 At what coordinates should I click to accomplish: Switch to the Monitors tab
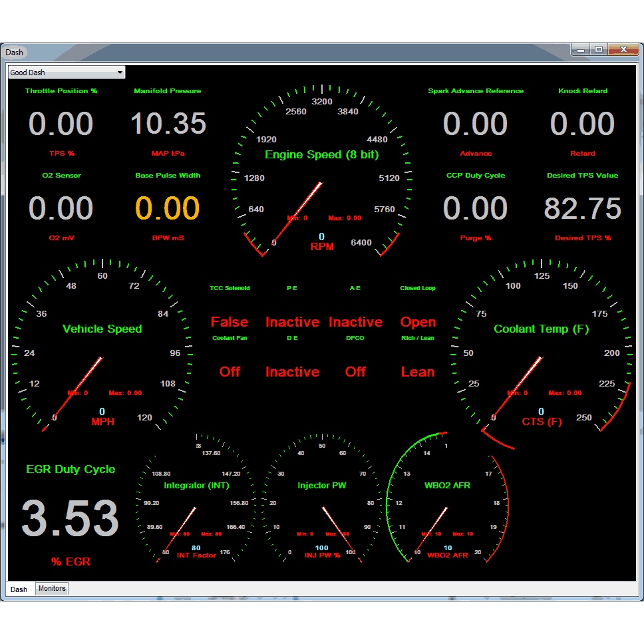(x=52, y=589)
